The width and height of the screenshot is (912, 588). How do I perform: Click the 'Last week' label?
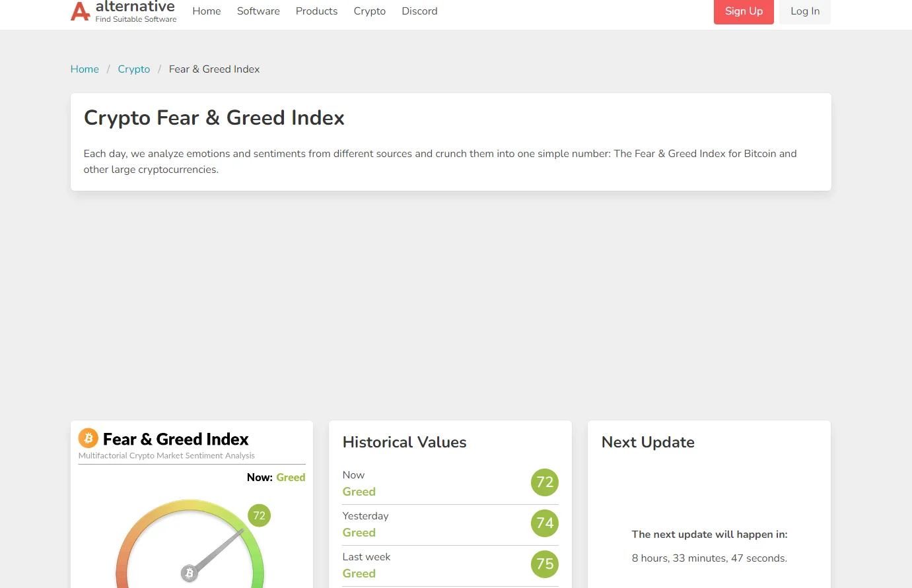pos(367,557)
